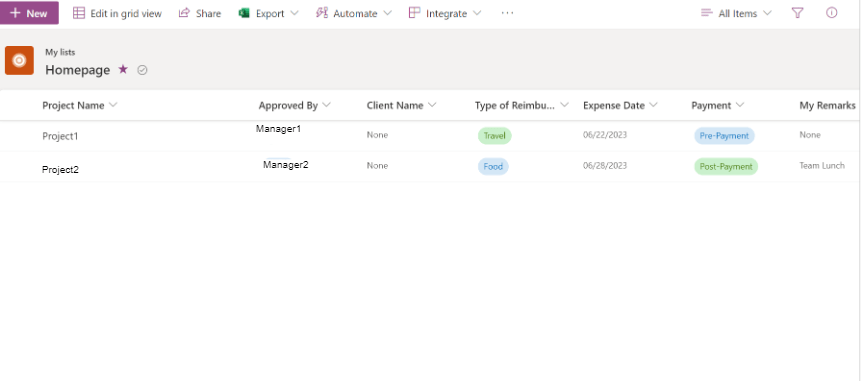Select the My lists breadcrumb
Image resolution: width=861 pixels, height=381 pixels.
60,52
